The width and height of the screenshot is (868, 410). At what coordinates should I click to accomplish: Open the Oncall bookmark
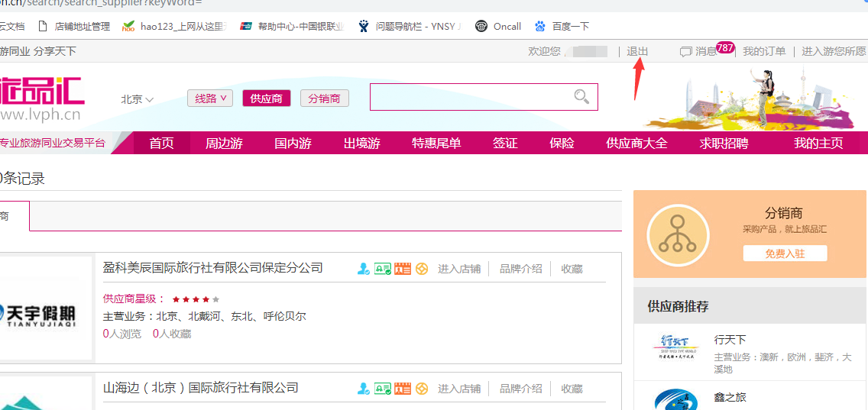pos(498,26)
